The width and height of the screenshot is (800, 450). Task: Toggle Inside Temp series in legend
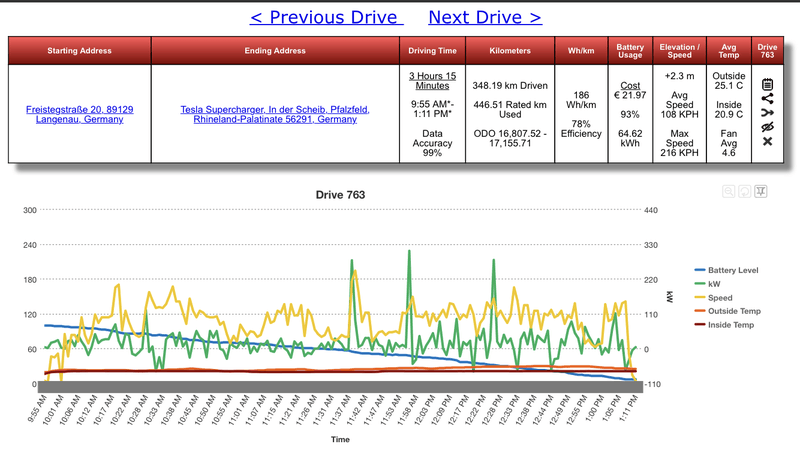(x=724, y=324)
